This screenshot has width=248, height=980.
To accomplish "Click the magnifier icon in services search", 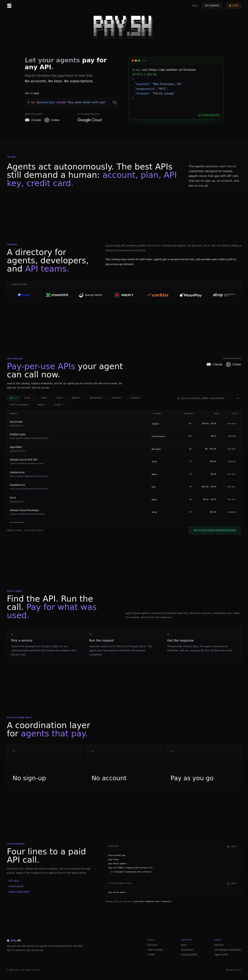I will (x=178, y=398).
